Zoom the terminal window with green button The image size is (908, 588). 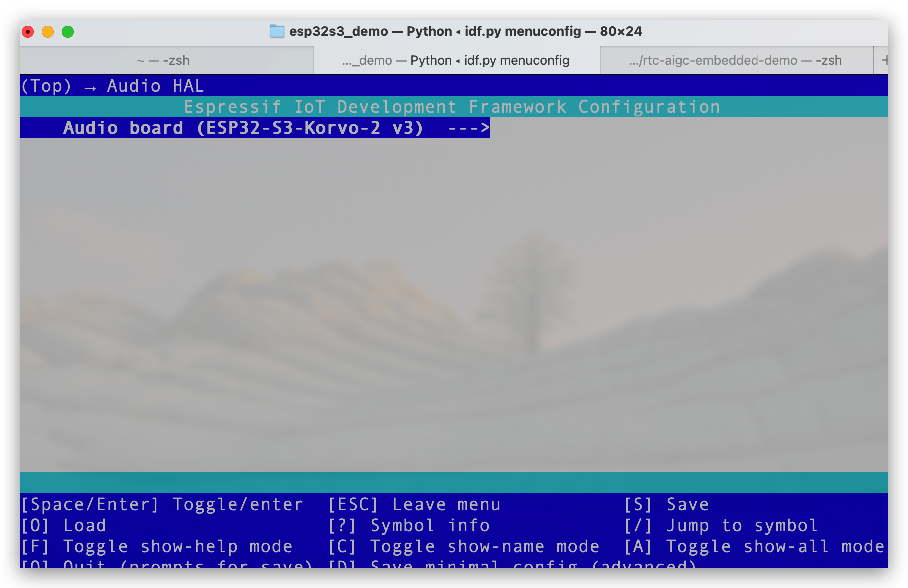click(68, 32)
